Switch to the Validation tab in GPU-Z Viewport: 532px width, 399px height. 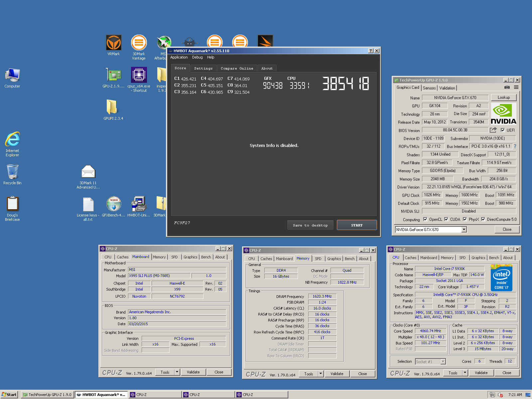(447, 88)
